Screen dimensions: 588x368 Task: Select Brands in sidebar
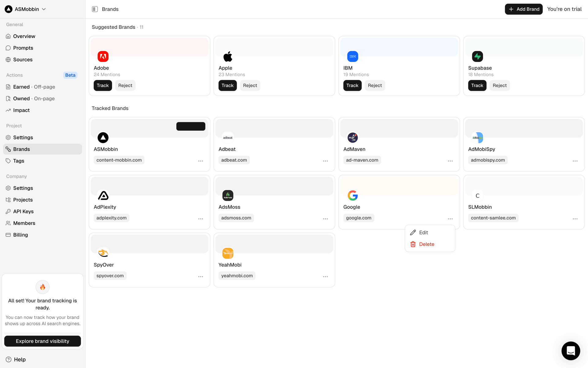click(43, 149)
